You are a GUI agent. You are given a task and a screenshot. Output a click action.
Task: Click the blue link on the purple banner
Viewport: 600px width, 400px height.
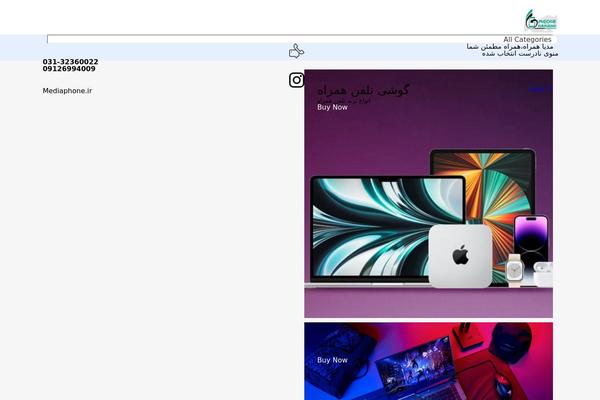pos(540,89)
